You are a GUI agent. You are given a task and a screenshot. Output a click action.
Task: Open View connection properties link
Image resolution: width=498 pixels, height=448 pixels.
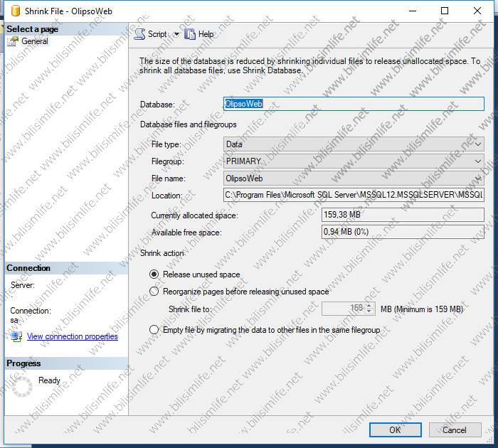73,336
